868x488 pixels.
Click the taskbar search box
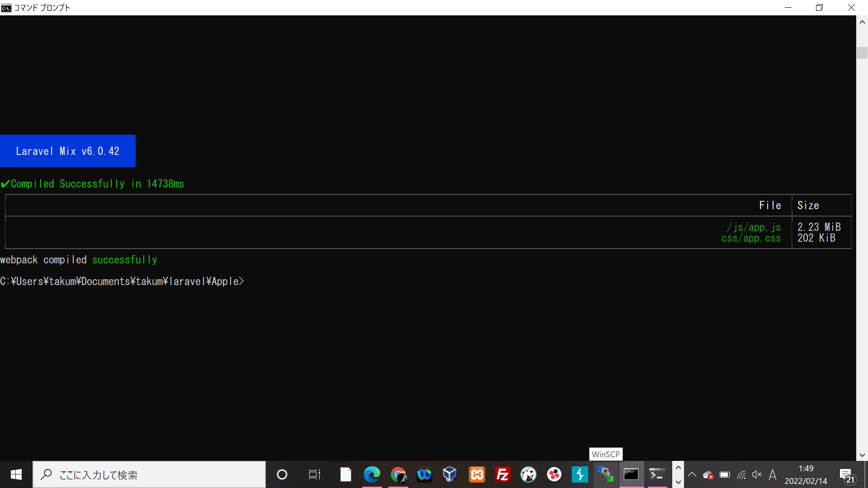tap(149, 474)
